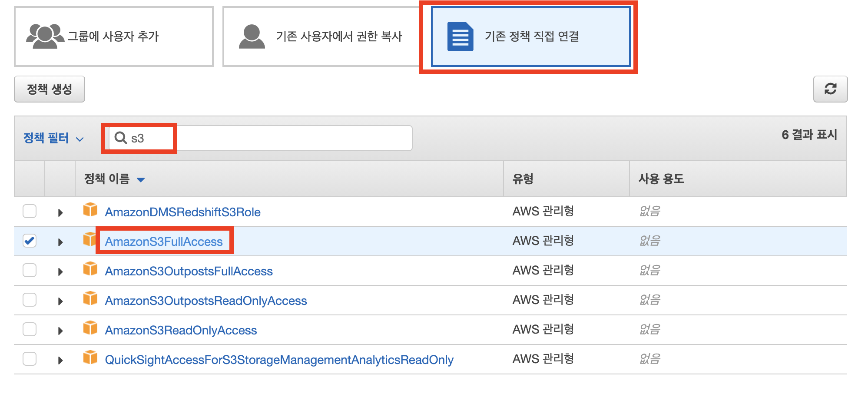Click the policy search field containing s3
The image size is (868, 397).
point(260,138)
